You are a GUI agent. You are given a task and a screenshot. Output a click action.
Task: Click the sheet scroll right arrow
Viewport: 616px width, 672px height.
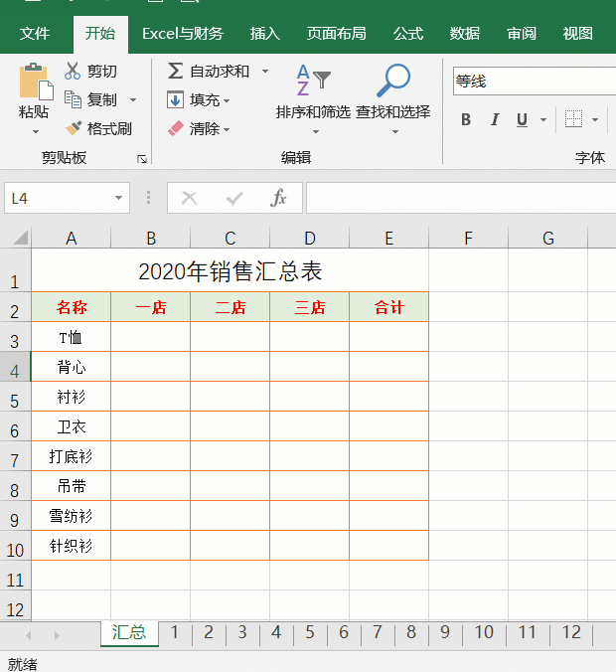57,635
